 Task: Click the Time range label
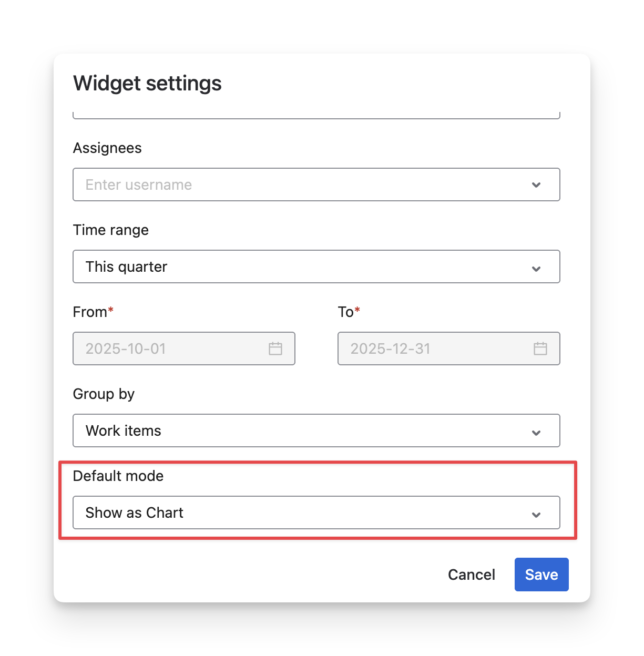point(111,230)
